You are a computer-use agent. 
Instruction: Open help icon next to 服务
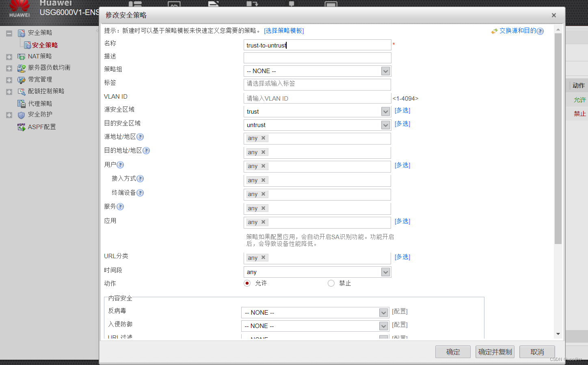click(x=120, y=207)
